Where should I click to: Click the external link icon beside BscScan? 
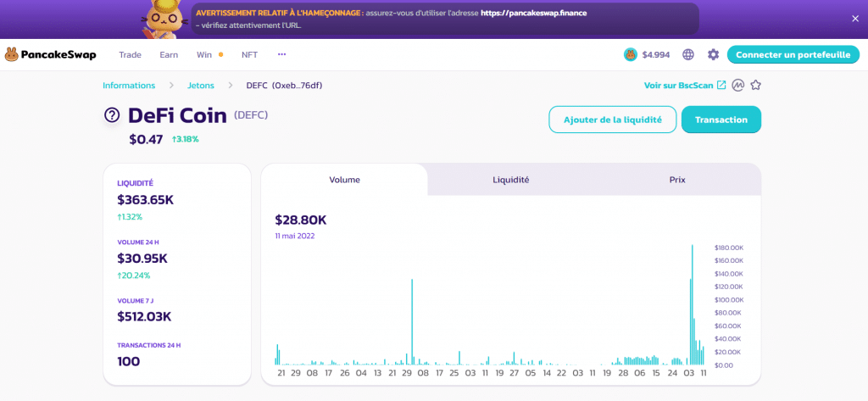(721, 86)
